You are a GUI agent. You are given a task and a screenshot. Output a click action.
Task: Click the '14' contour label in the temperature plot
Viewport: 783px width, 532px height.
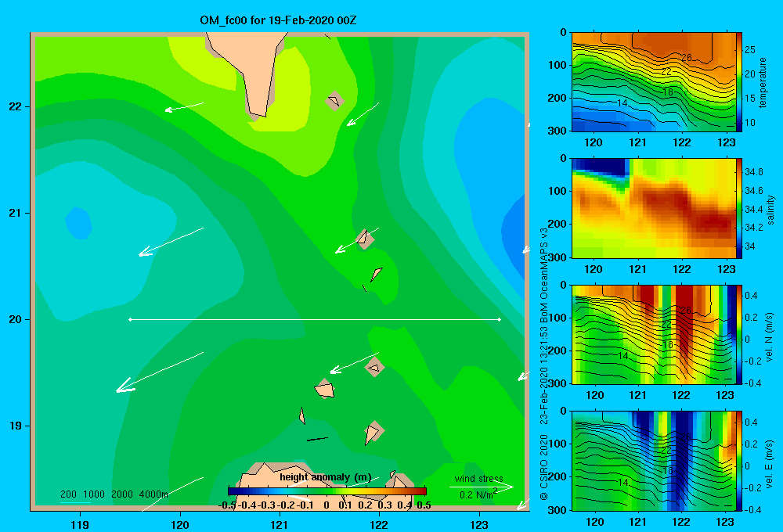622,103
